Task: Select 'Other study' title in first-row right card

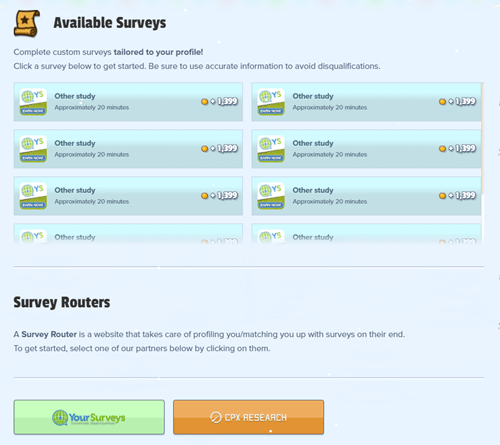Action: [313, 96]
